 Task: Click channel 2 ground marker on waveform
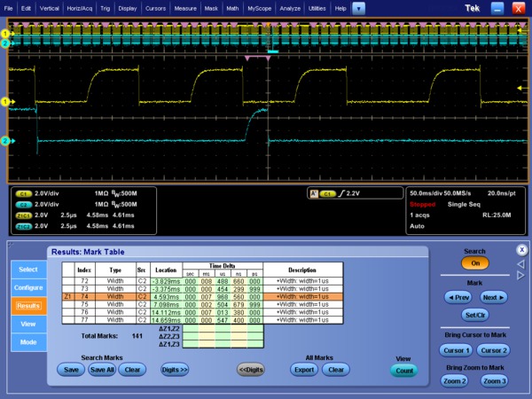(x=4, y=140)
